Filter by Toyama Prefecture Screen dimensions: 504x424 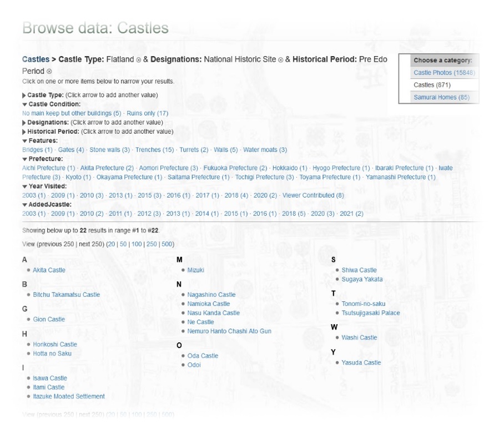point(330,177)
